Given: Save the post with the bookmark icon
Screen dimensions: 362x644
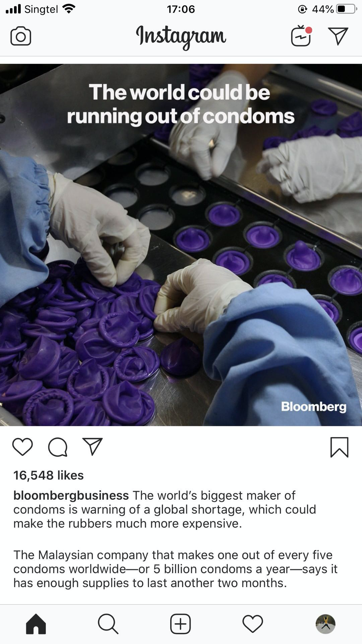Looking at the screenshot, I should 340,447.
